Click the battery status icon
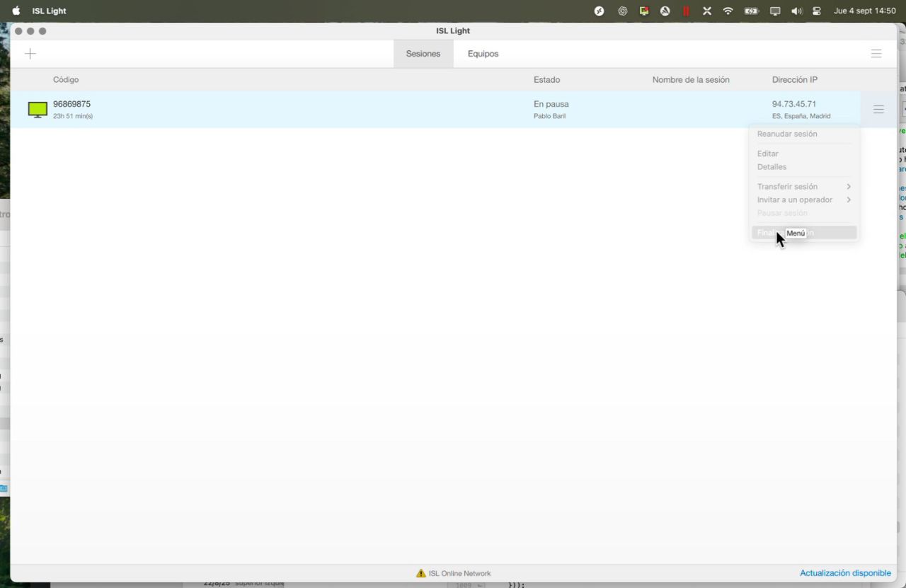The width and height of the screenshot is (906, 588). 751,11
